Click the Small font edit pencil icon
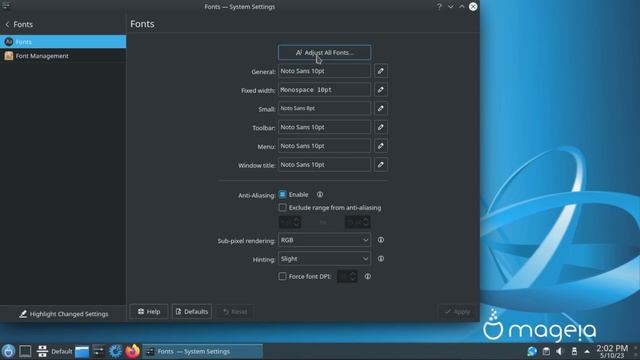Screen dimensions: 640x360 [x=380, y=109]
